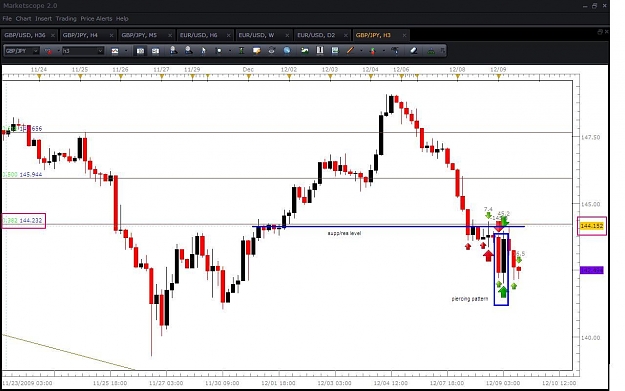Screen dimensions: 625x391
Task: Click the second calendar-style toolbar icon
Action: [155, 51]
